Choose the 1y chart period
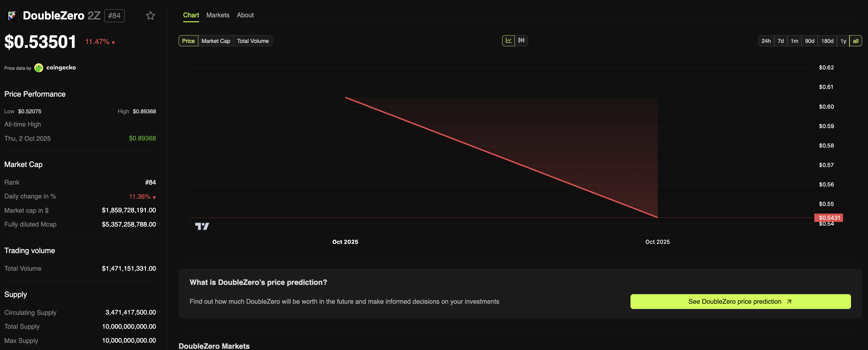The image size is (868, 350). tap(843, 41)
